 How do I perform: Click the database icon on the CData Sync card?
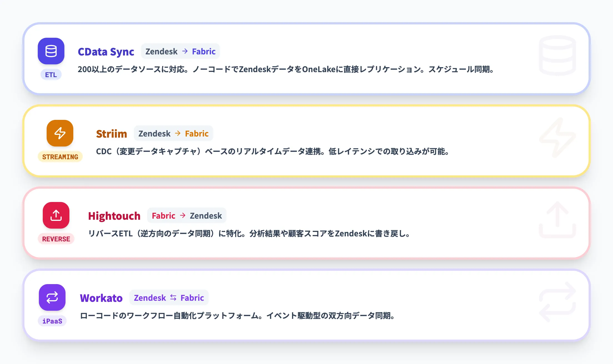pyautogui.click(x=51, y=51)
